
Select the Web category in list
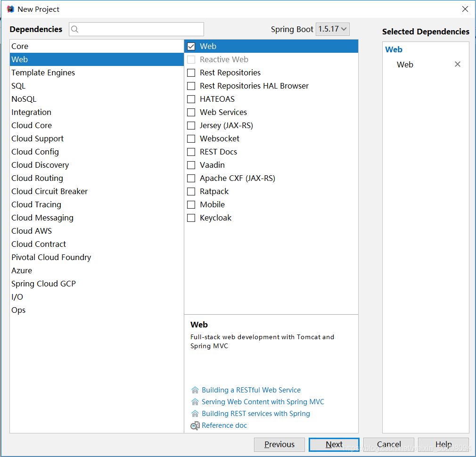(x=97, y=59)
